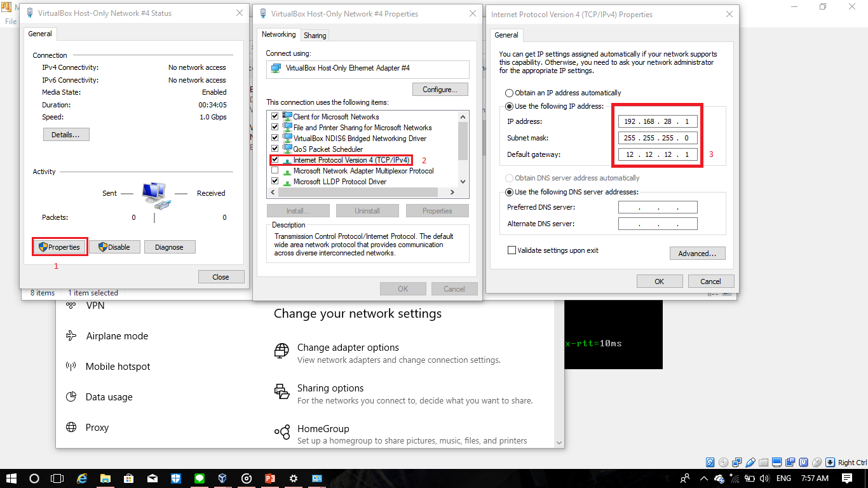
Task: Open Mobile hotspot settings
Action: pyautogui.click(x=118, y=367)
